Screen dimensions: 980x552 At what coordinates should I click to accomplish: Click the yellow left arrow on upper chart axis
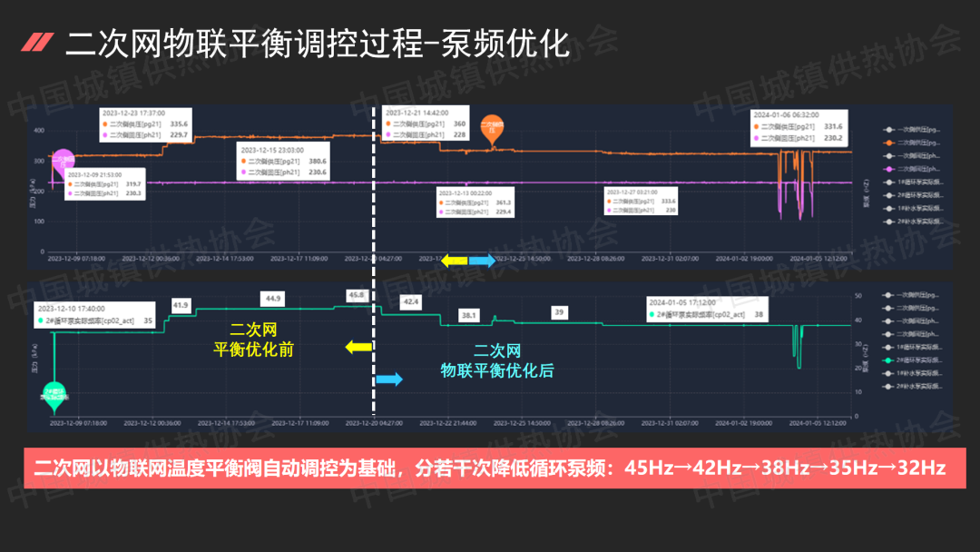(x=455, y=261)
